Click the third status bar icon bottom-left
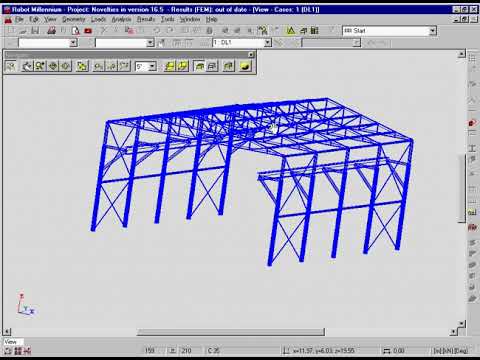 [28, 351]
